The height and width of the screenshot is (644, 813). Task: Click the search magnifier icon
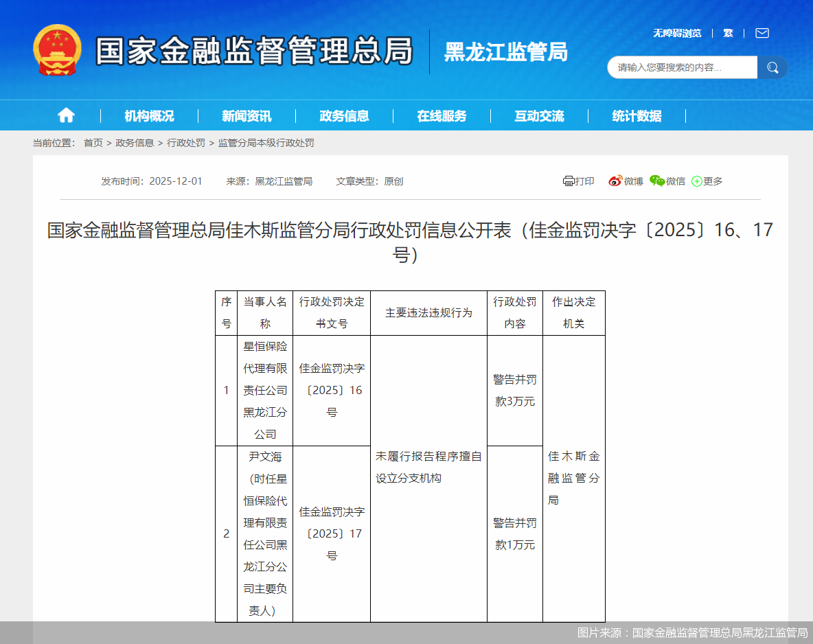772,67
